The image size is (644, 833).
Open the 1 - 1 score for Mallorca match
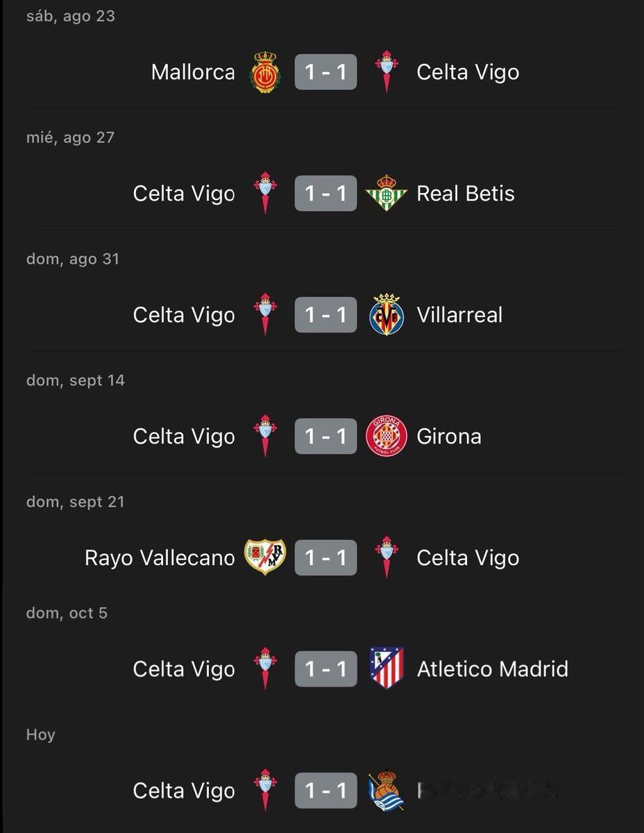(325, 72)
